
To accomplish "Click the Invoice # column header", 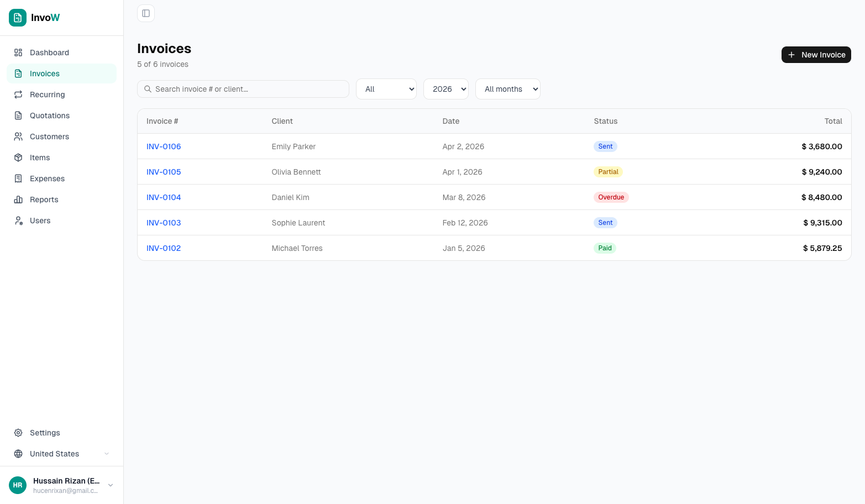I will 162,121.
